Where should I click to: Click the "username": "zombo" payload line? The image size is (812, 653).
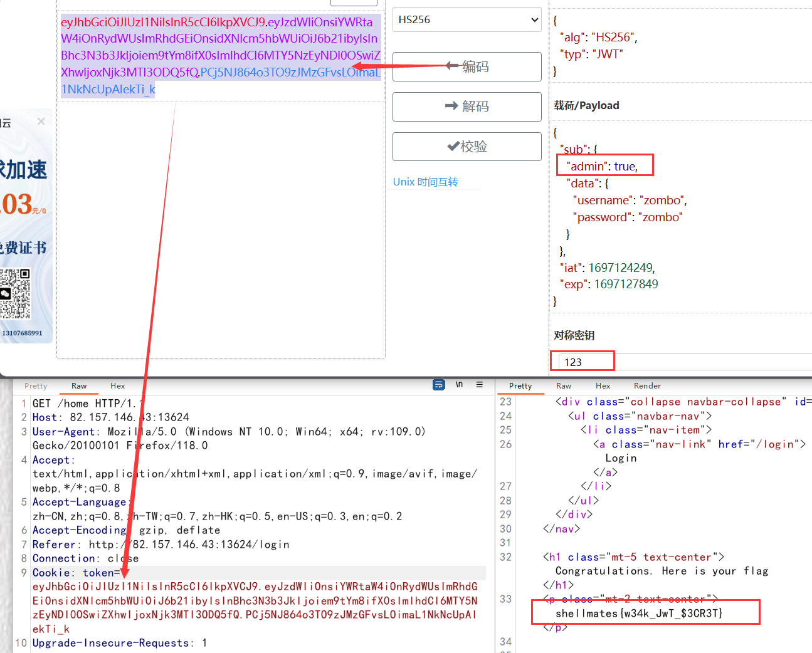click(x=630, y=200)
